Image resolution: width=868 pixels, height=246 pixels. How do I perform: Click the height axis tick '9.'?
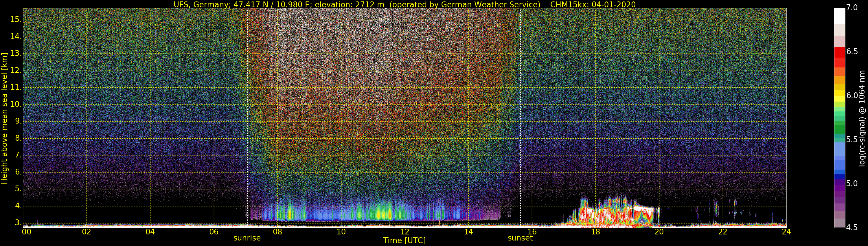click(18, 121)
